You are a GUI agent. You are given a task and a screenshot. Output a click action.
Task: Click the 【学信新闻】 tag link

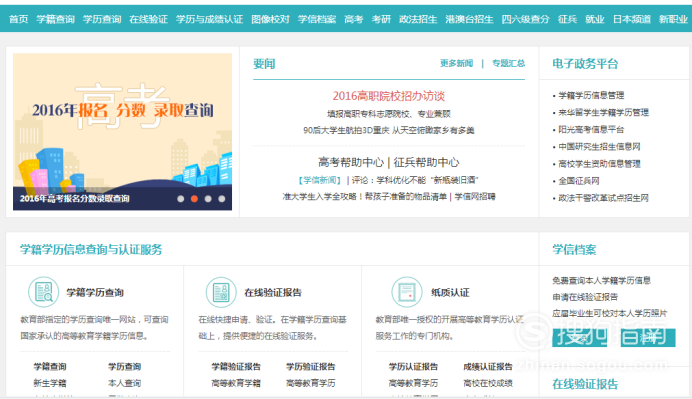(x=320, y=180)
